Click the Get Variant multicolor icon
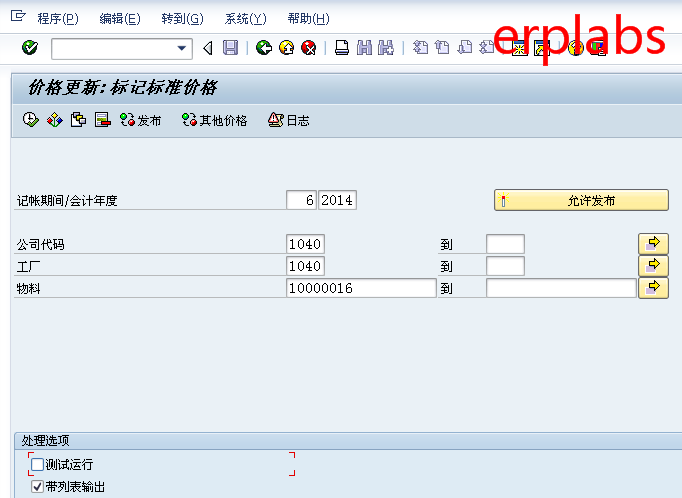The width and height of the screenshot is (682, 498). click(55, 120)
